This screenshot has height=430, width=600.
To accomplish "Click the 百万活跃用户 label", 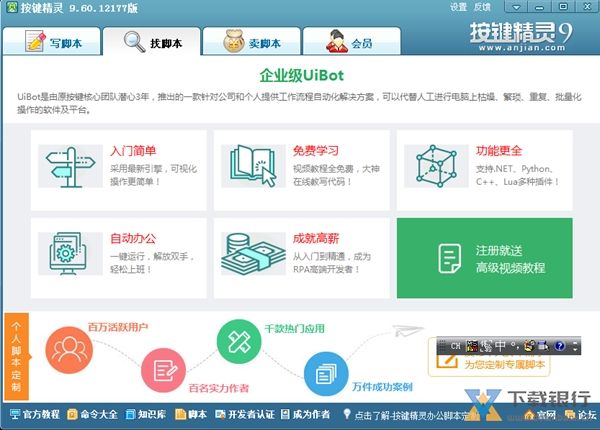I will (x=118, y=327).
